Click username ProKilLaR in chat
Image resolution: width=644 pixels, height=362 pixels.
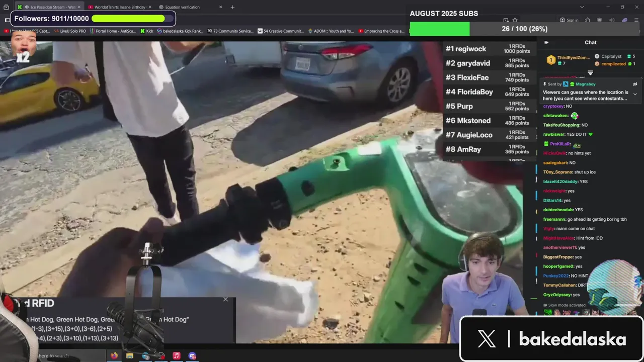point(560,144)
